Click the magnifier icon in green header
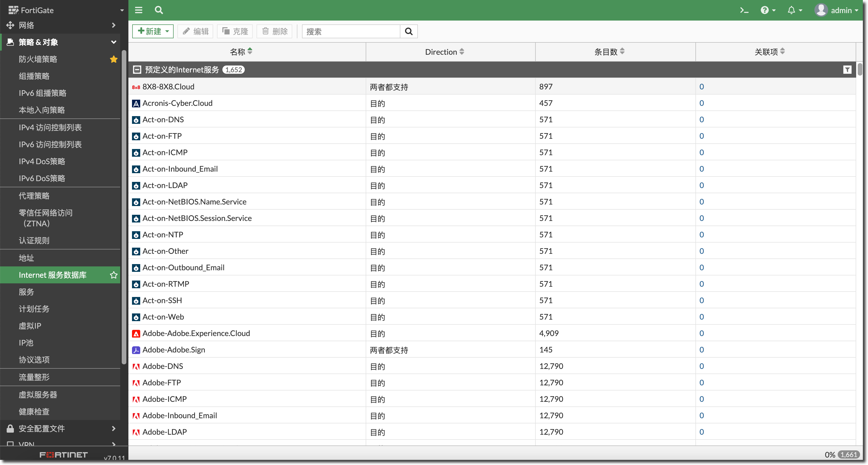Screen dimensions: 868x465 (x=159, y=10)
